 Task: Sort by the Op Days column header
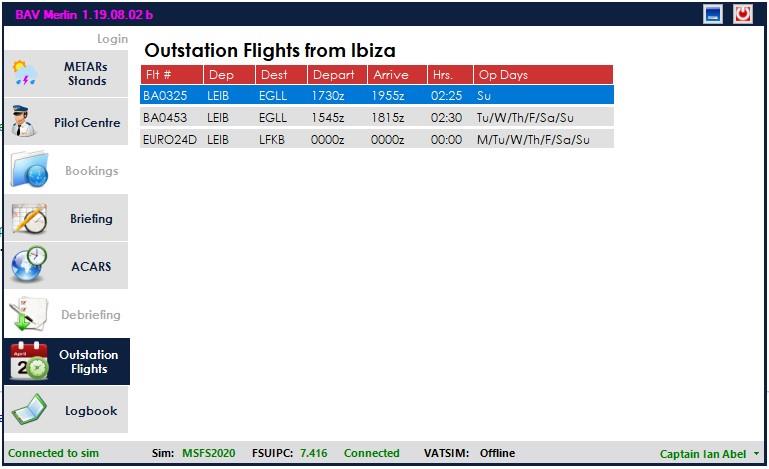pos(543,75)
